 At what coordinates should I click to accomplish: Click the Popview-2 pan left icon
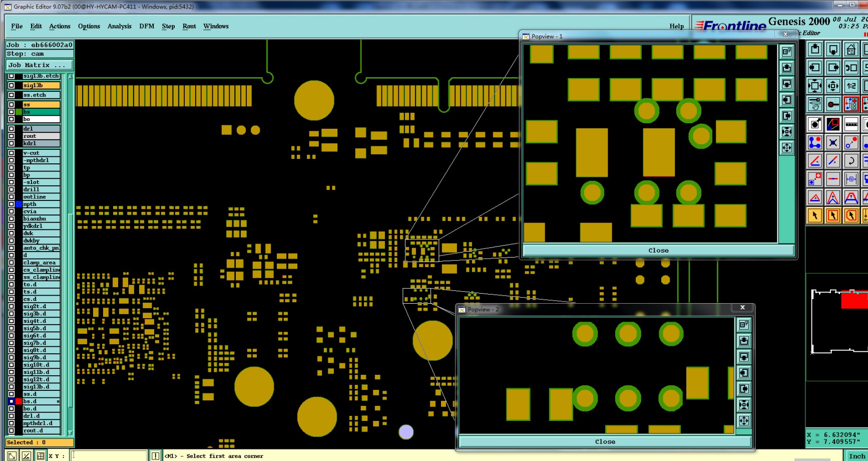[744, 373]
